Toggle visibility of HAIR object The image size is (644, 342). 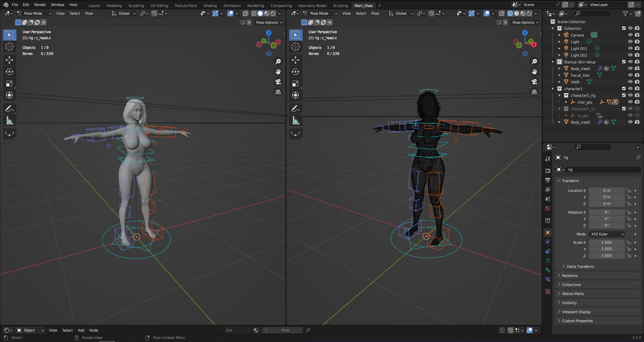coord(630,82)
